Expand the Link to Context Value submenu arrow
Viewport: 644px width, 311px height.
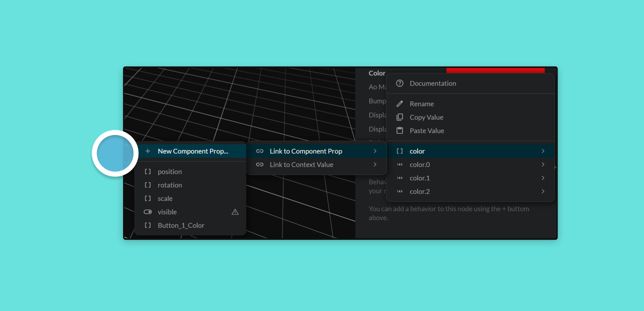pos(375,165)
